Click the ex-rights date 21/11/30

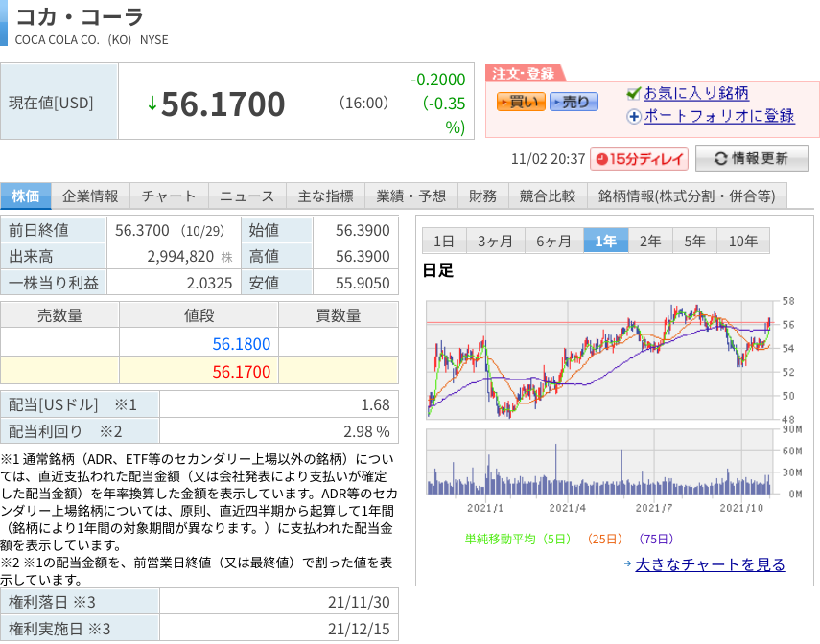coord(359,602)
